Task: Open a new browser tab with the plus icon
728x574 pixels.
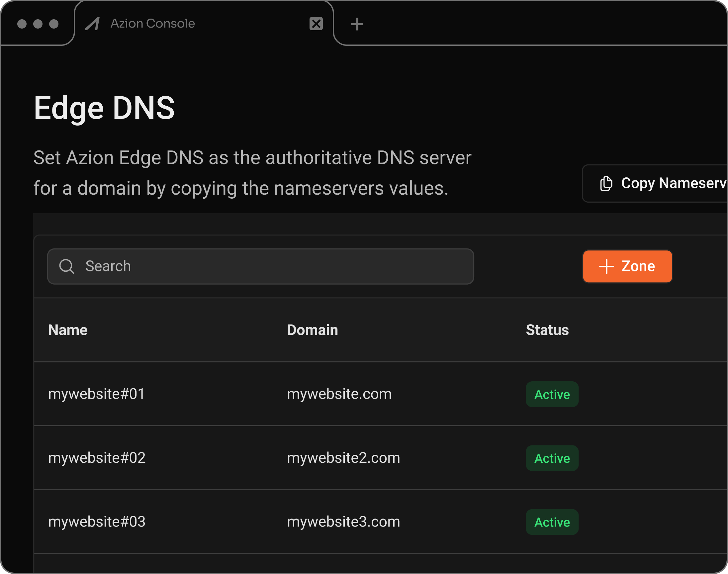Action: [357, 24]
